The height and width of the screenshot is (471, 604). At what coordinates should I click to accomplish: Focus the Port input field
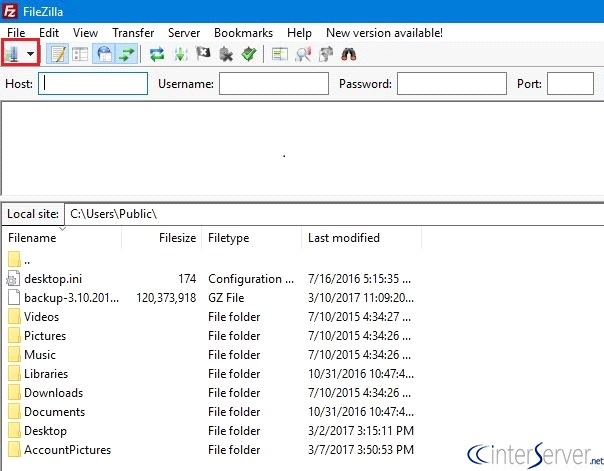570,84
